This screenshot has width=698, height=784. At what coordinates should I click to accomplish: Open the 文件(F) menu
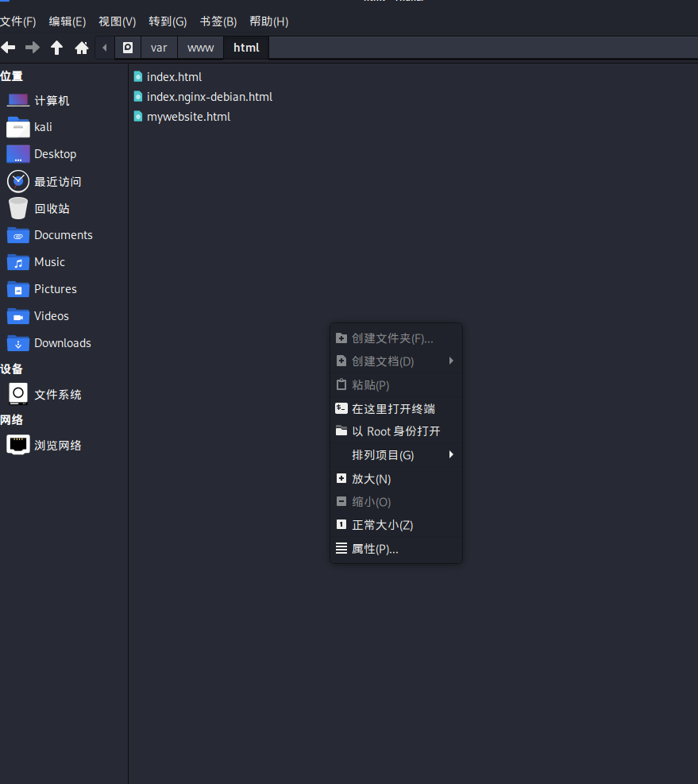[x=18, y=21]
